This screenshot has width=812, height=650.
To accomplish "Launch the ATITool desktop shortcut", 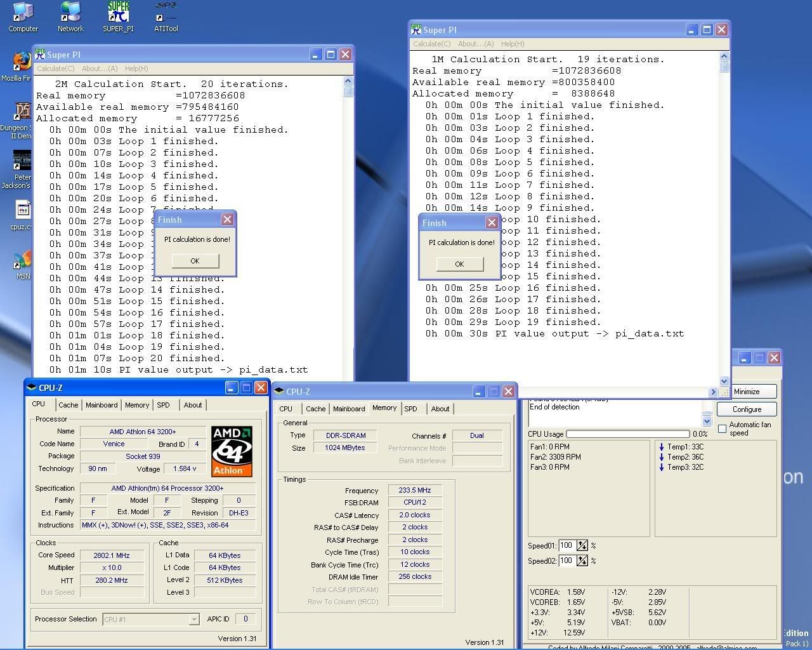I will tap(166, 17).
